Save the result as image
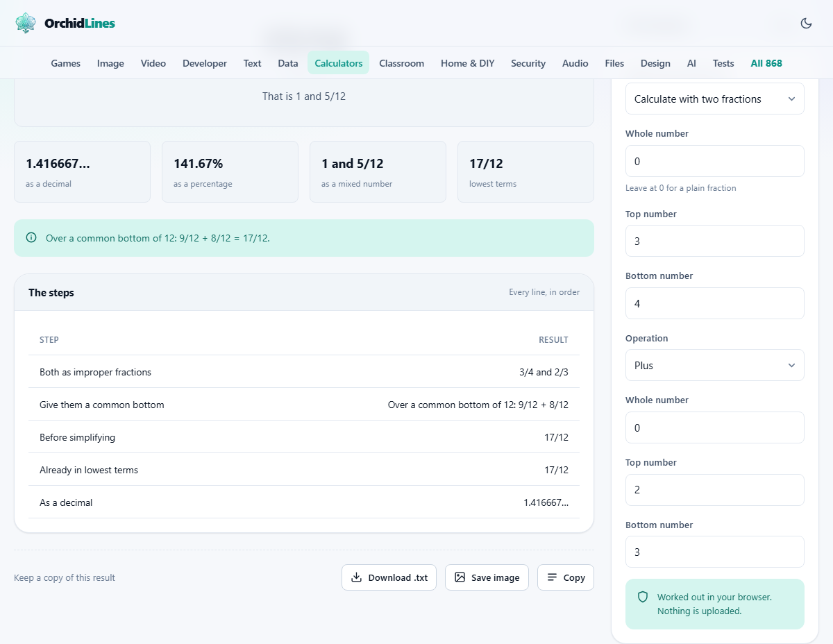This screenshot has height=644, width=833. pos(487,577)
